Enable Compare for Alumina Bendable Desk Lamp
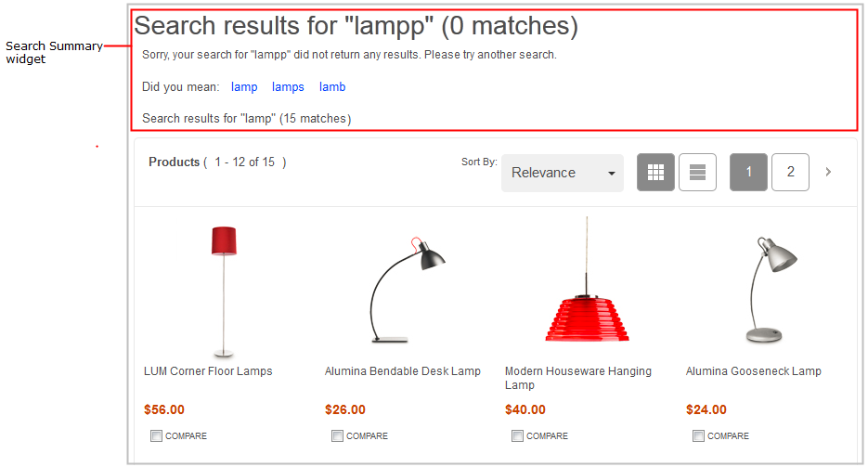The height and width of the screenshot is (467, 868). (x=337, y=435)
